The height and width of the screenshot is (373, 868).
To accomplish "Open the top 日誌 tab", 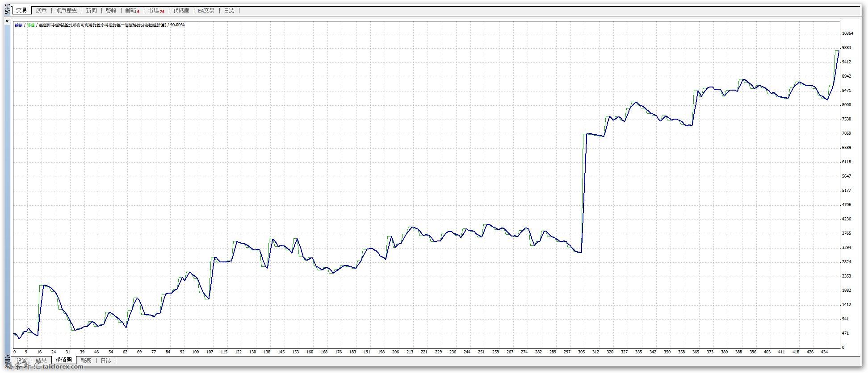I will click(229, 10).
